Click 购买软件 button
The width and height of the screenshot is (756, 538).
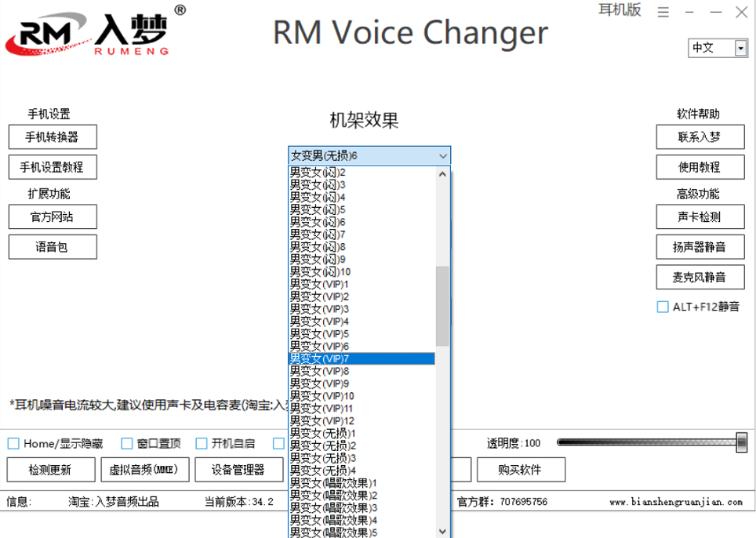521,470
